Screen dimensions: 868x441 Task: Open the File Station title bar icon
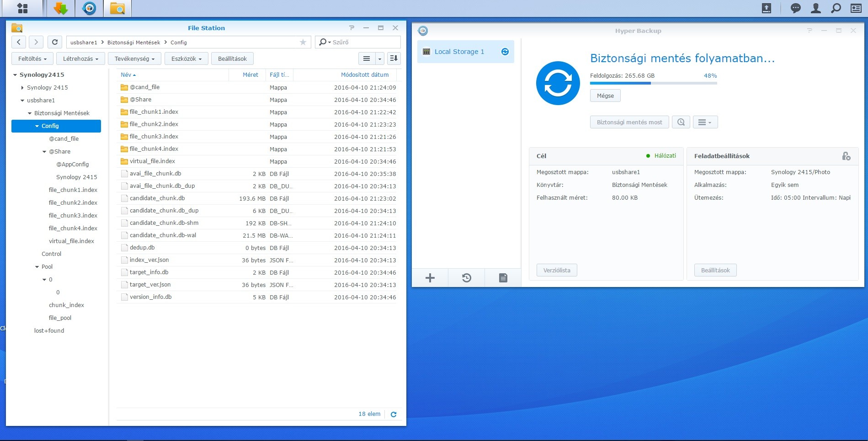[x=17, y=28]
